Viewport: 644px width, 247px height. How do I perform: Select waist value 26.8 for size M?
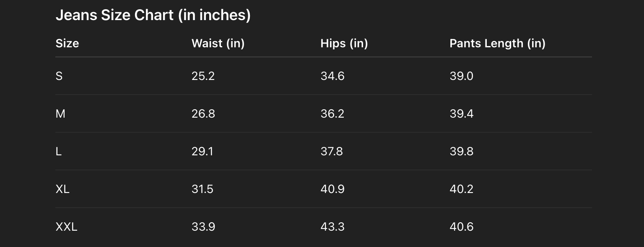(203, 114)
